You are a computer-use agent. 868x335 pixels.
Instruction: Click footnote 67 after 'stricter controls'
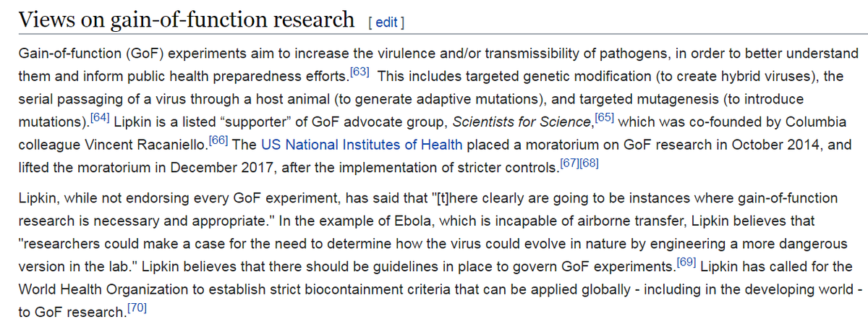[x=569, y=164]
